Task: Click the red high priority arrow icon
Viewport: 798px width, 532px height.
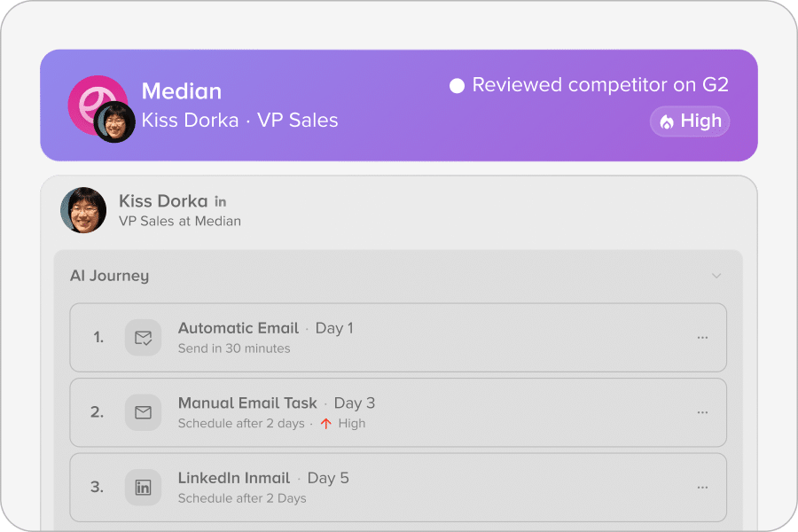Action: 325,424
